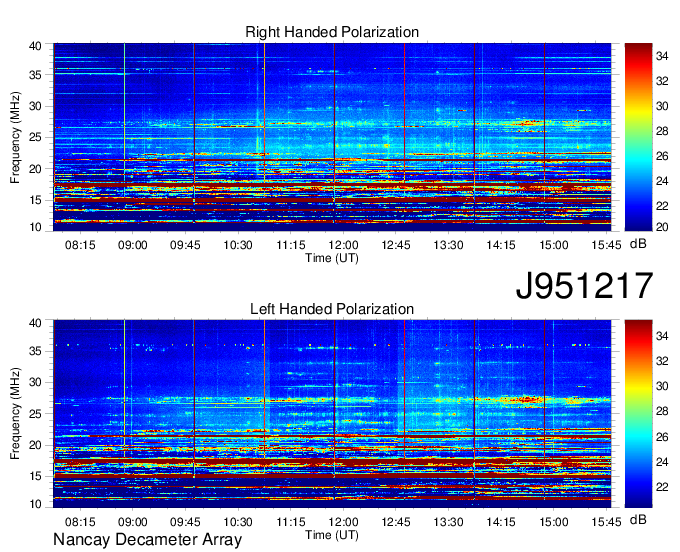Click 13:30 time tick on Right Handed plot

pos(448,245)
